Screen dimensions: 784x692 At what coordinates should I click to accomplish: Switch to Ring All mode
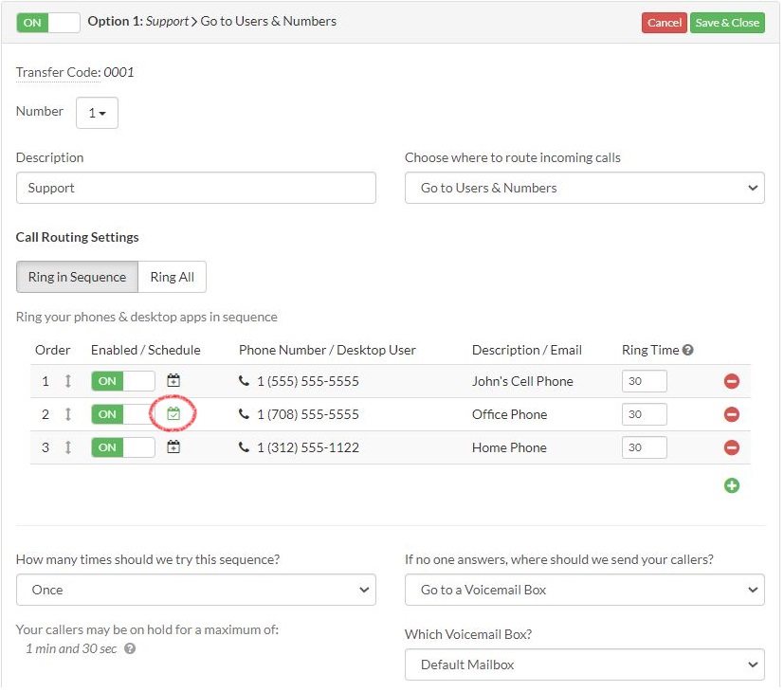tap(172, 277)
